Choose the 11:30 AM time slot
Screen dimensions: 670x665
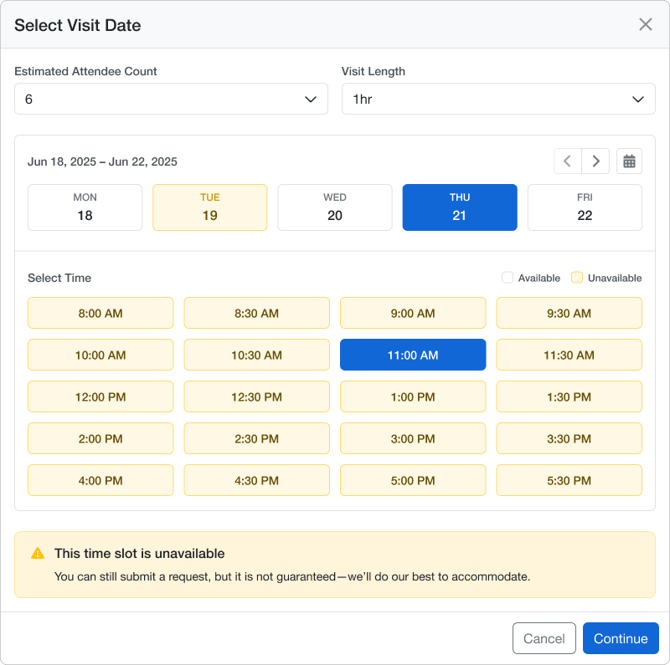point(569,355)
